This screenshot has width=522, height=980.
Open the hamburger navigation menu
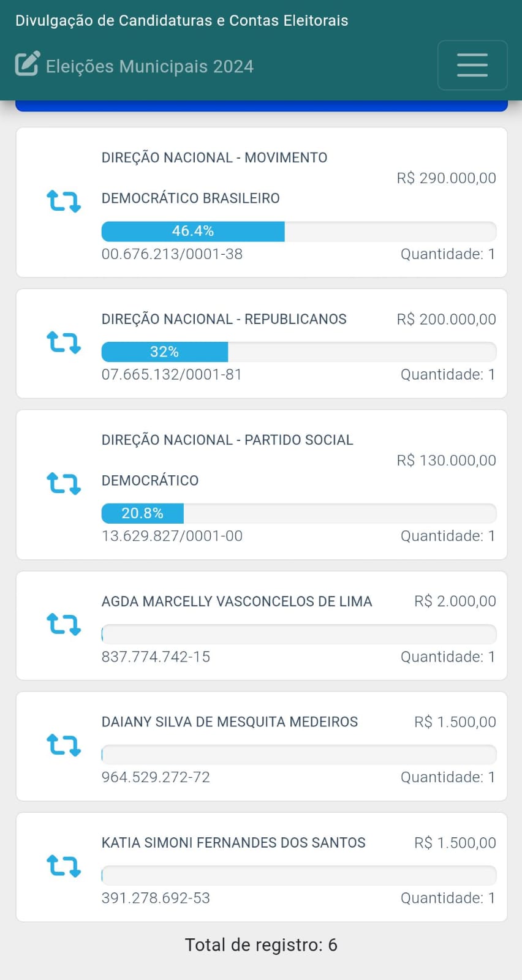pyautogui.click(x=472, y=65)
